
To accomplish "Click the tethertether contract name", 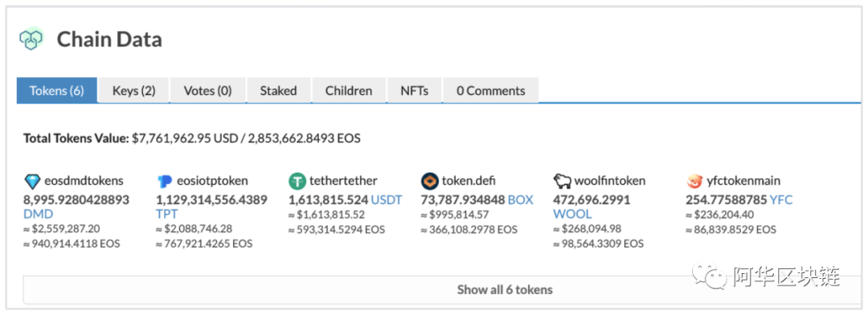I will point(343,181).
